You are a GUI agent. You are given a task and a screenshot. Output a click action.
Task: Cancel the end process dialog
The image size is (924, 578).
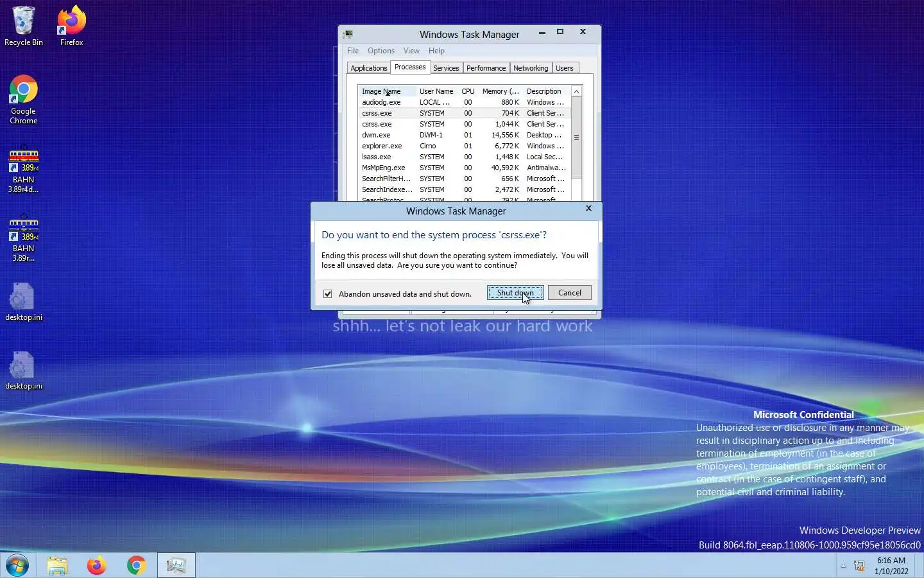pyautogui.click(x=570, y=293)
